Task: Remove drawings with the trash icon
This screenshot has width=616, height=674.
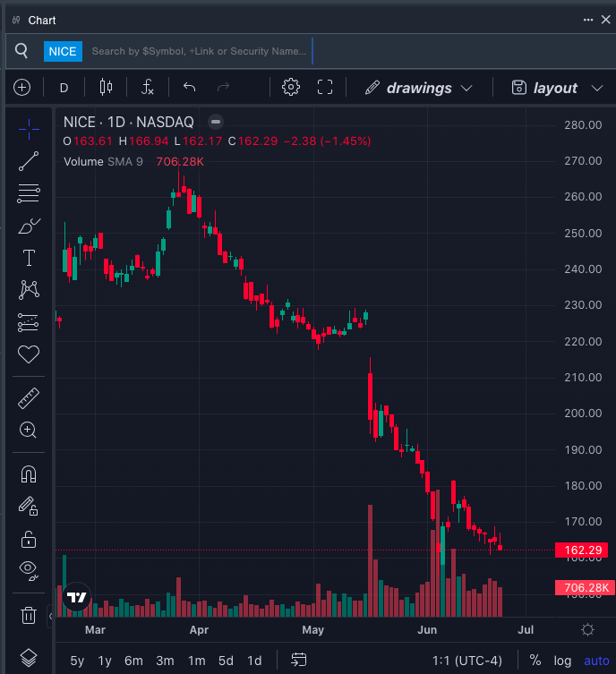Action: [x=29, y=615]
